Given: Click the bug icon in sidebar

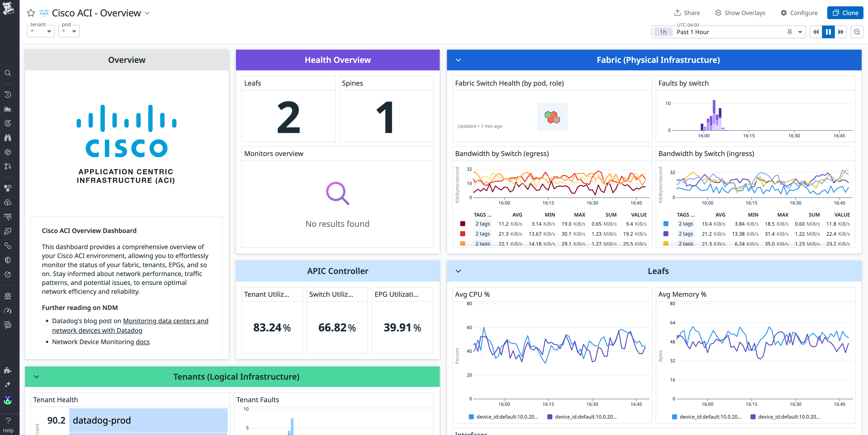Looking at the screenshot, I should (x=8, y=296).
